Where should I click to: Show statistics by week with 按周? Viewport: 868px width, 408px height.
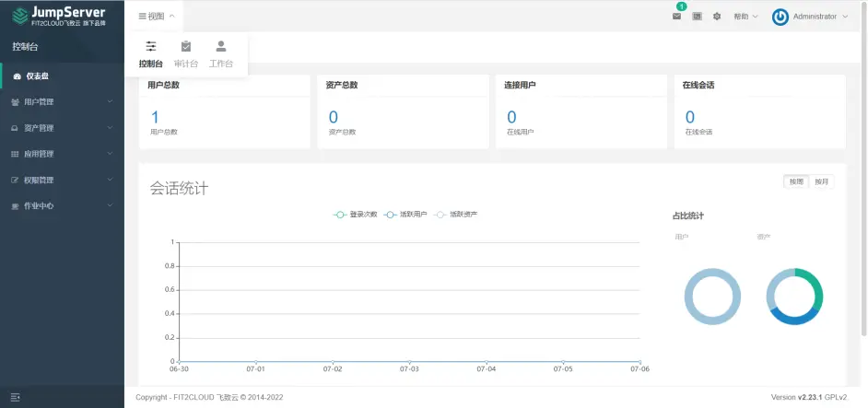pyautogui.click(x=796, y=181)
